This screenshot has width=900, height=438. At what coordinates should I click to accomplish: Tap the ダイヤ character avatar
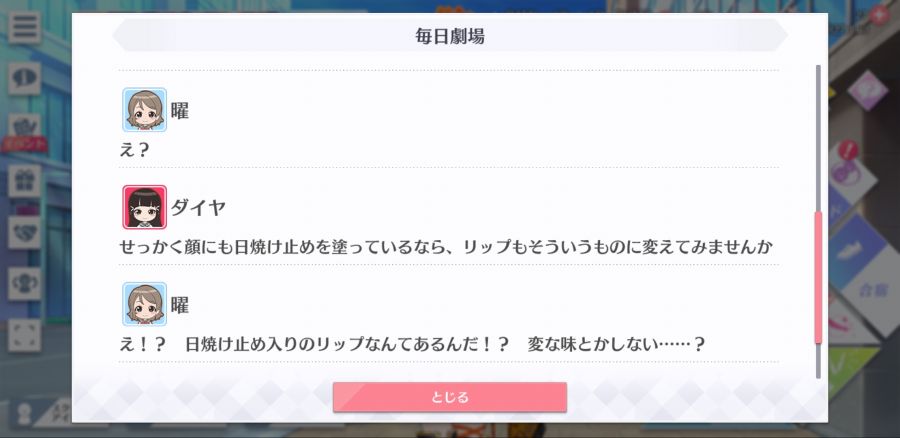[145, 207]
